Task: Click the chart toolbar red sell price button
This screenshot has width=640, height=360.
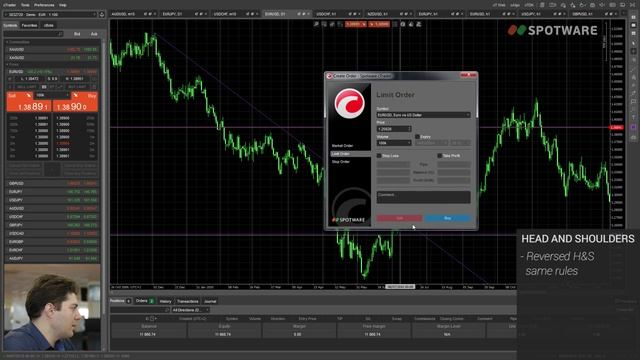Action: [355, 24]
